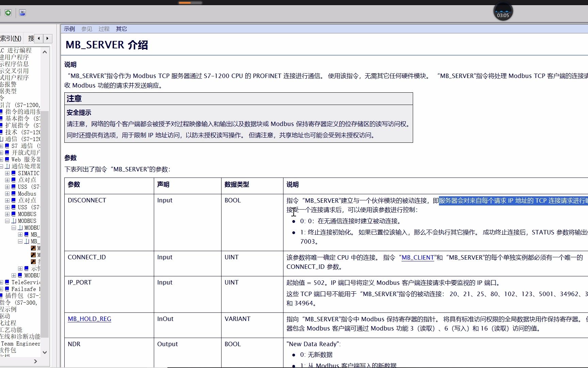Collapse the MODBUS tree node
This screenshot has height=368, width=588.
7,220
